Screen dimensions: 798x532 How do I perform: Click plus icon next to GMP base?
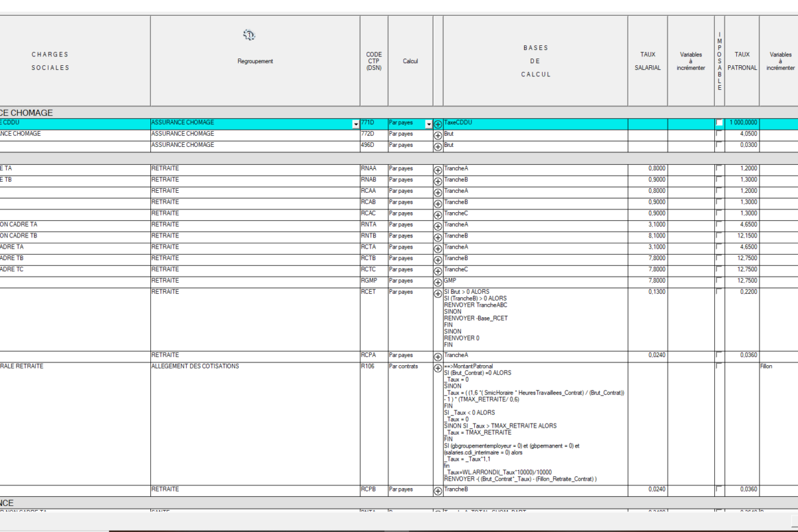coord(438,282)
